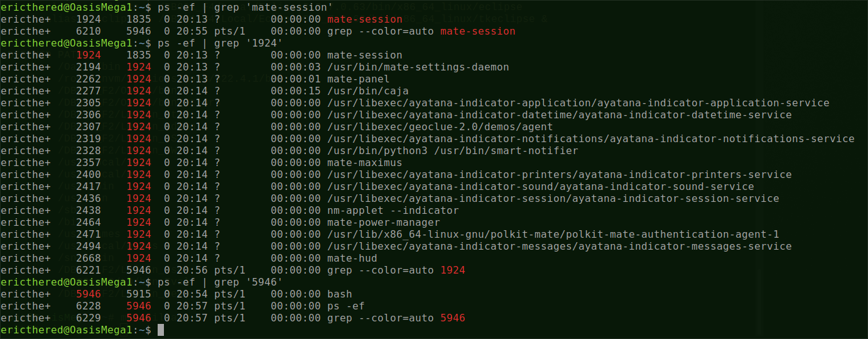Click the mate-power-manager process name

pos(383,223)
